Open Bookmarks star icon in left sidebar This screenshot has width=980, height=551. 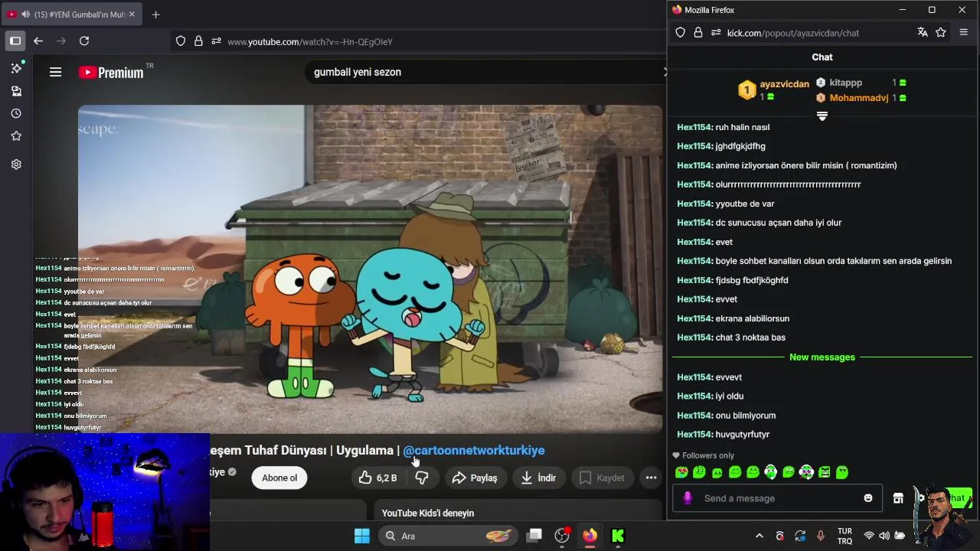16,136
